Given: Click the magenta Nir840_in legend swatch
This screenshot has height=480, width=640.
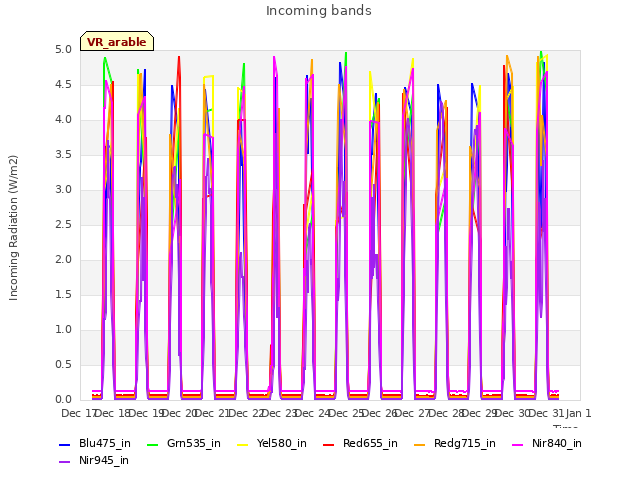Looking at the screenshot, I should coord(518,444).
